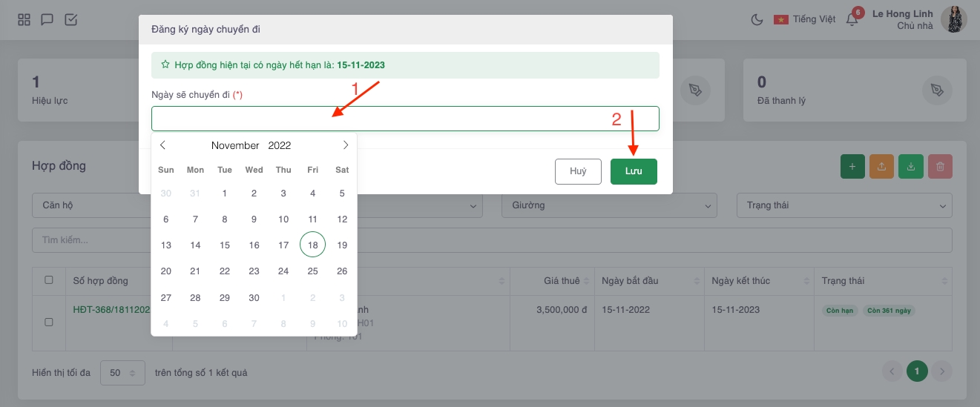Click the red trash delete button

click(940, 167)
